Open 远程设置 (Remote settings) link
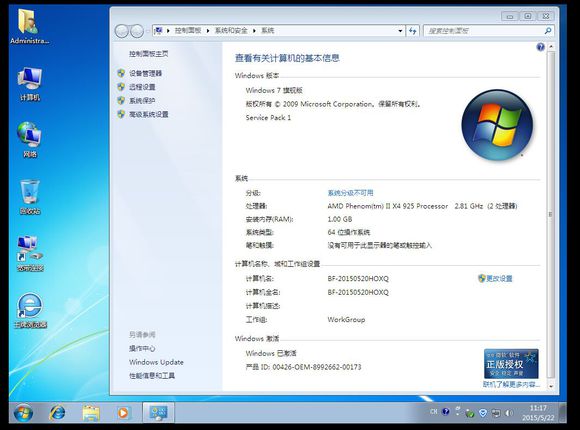580x430 pixels. tap(142, 87)
